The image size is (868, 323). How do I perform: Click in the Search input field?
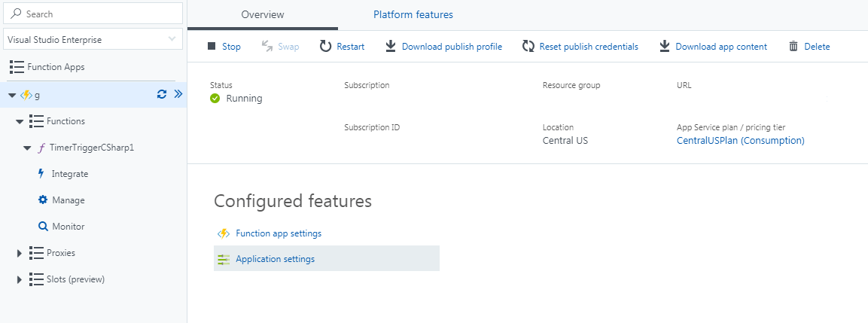98,14
